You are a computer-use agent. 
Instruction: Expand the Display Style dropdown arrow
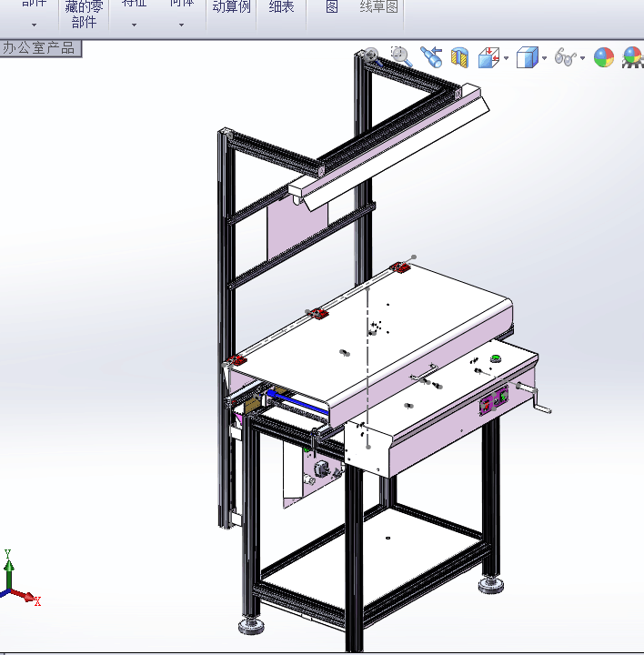[544, 58]
